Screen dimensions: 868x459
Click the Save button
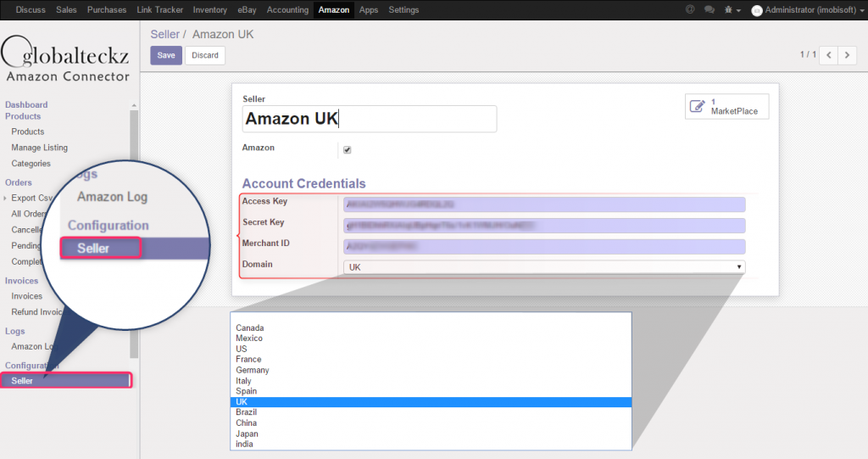(x=166, y=55)
